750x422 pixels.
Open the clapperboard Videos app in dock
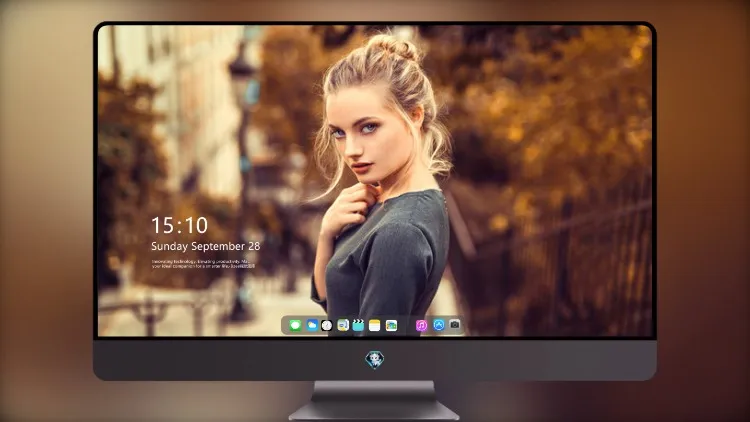[358, 325]
